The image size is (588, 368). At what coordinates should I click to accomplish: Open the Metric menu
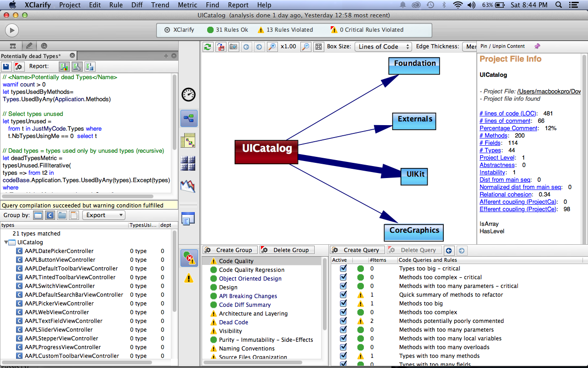click(x=187, y=5)
